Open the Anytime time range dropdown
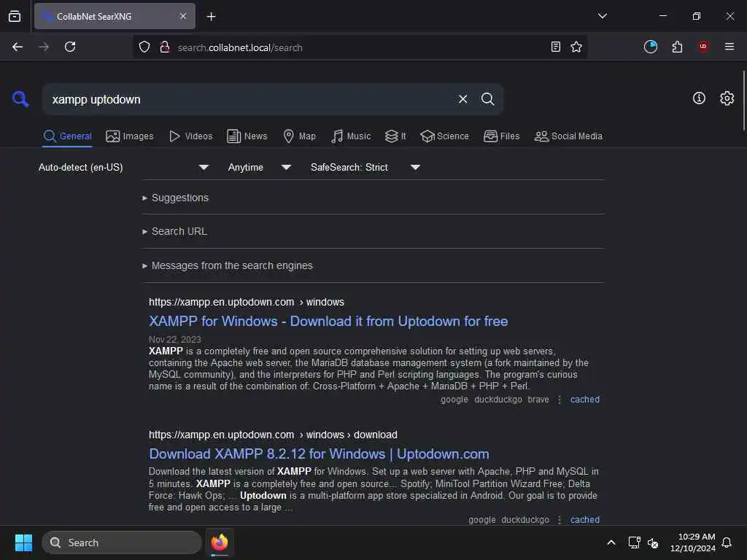747x560 pixels. [x=259, y=168]
